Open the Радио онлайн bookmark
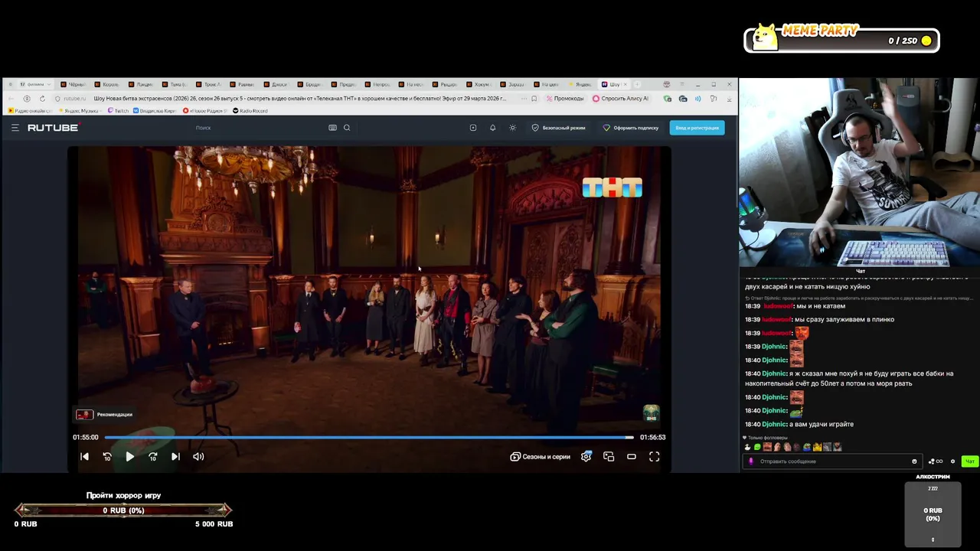This screenshot has width=980, height=551. click(x=31, y=111)
